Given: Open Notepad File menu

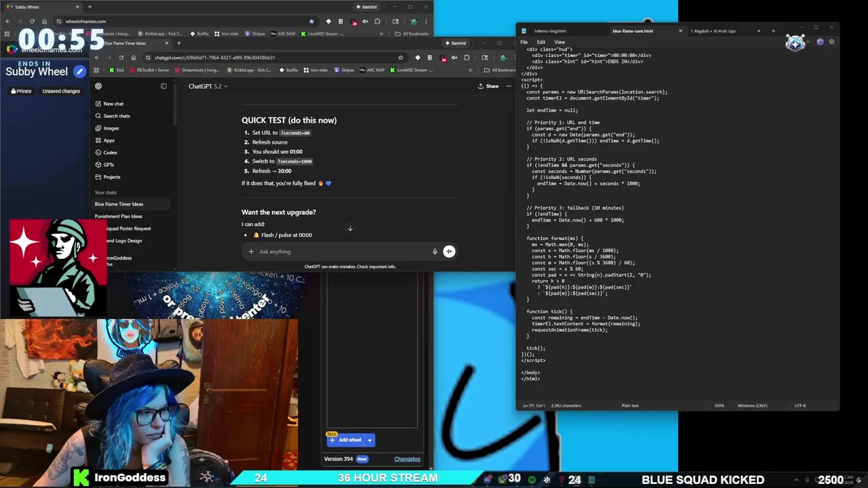Looking at the screenshot, I should click(x=524, y=42).
